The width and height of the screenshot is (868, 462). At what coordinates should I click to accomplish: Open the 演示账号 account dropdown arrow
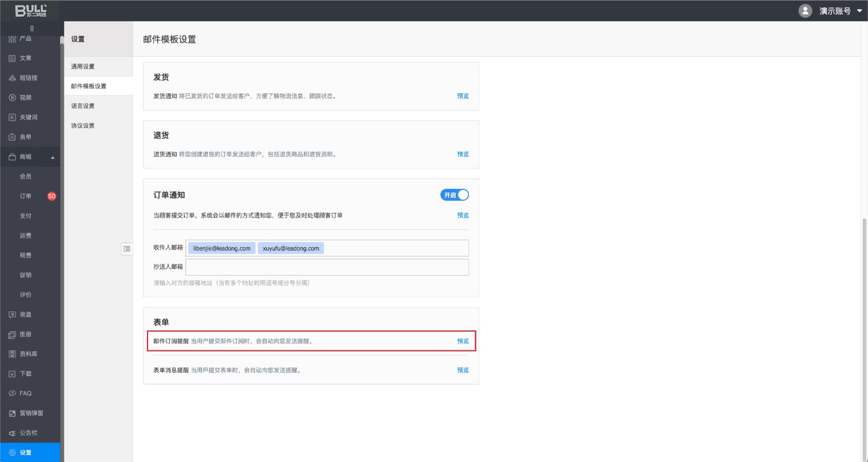click(x=859, y=10)
